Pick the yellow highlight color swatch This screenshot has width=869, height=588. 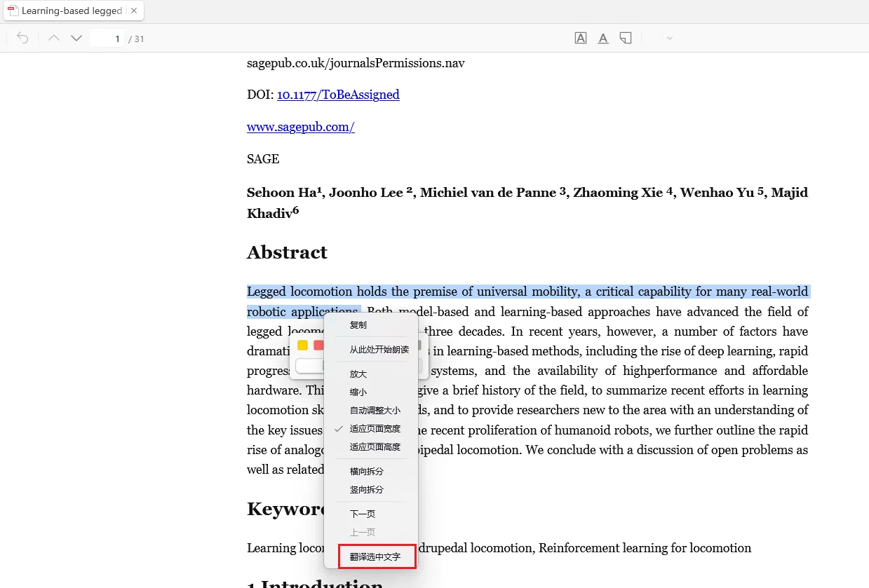pyautogui.click(x=303, y=345)
